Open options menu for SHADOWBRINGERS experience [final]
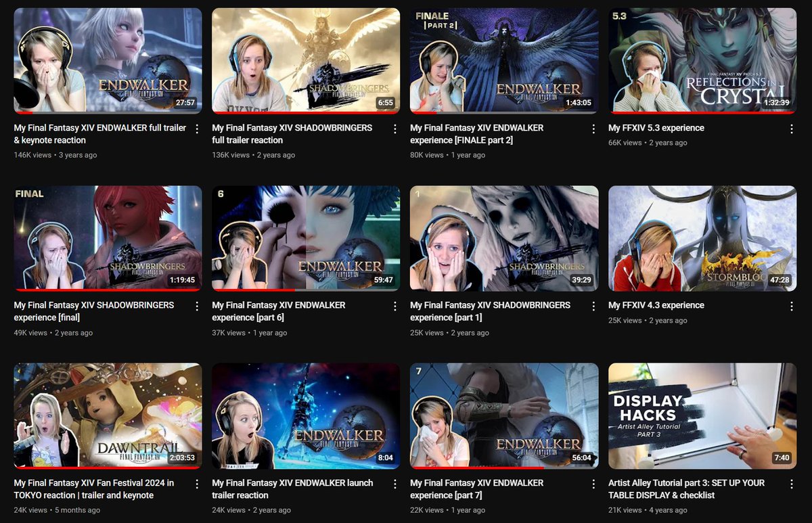This screenshot has width=812, height=523. coord(197,306)
